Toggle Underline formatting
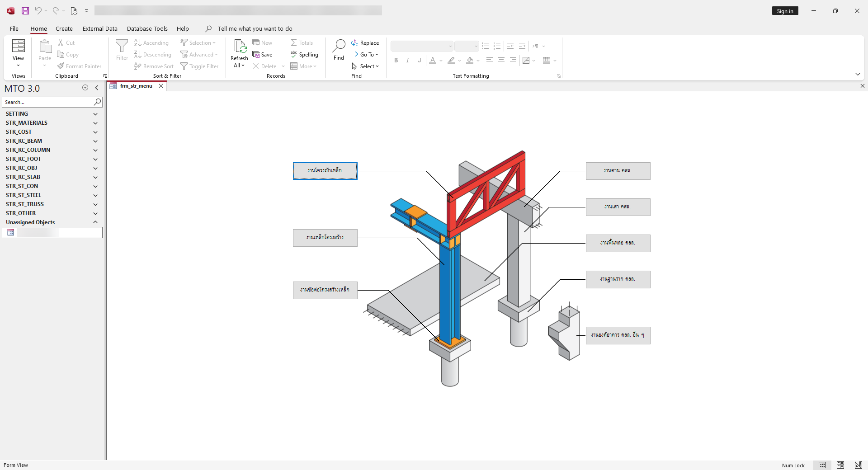This screenshot has width=868, height=470. [420, 60]
